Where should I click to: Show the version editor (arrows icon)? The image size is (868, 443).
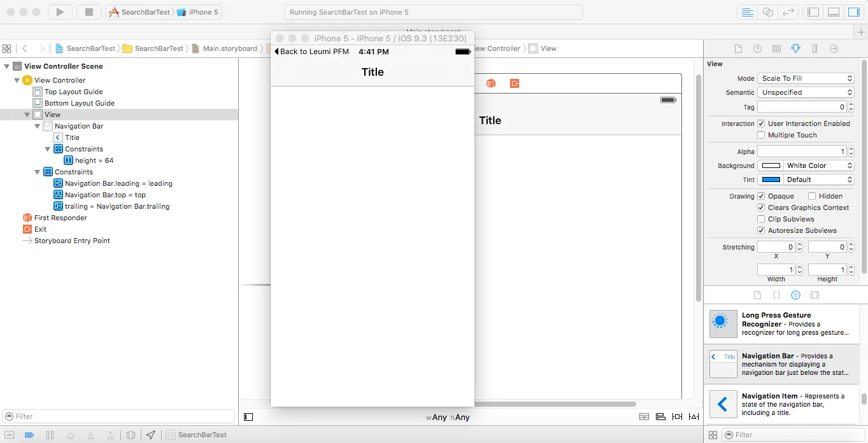[788, 12]
